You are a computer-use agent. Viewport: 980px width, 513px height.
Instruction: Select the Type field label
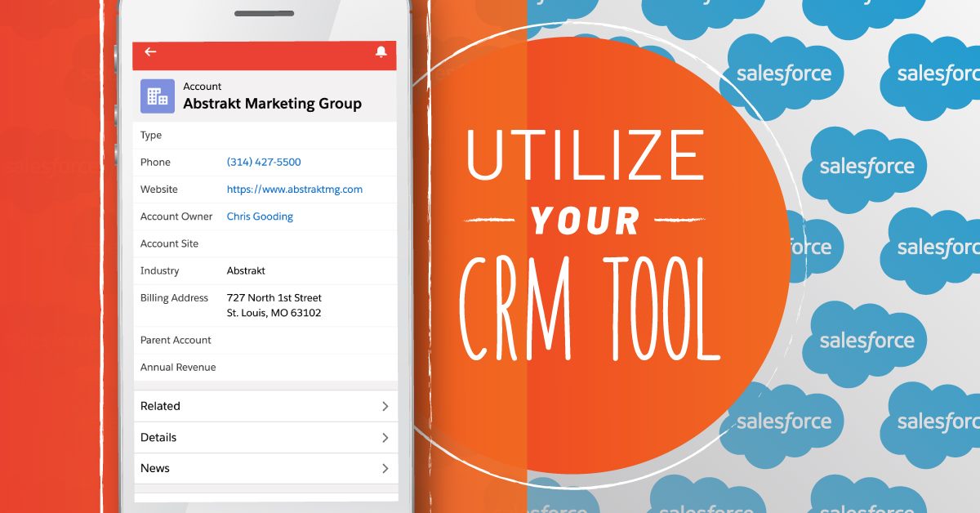click(x=151, y=136)
